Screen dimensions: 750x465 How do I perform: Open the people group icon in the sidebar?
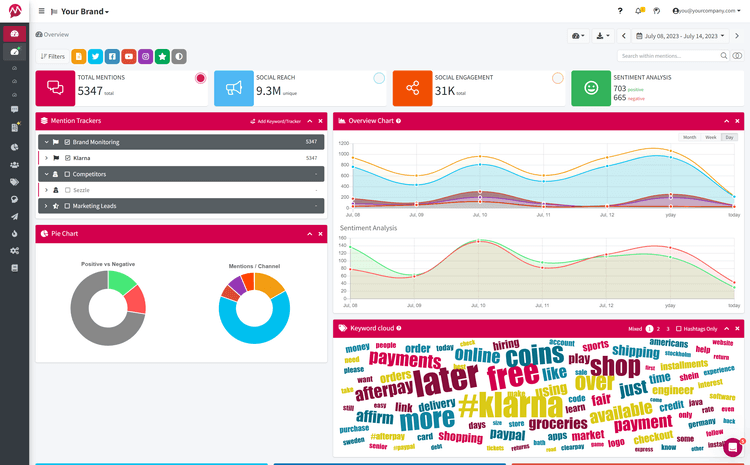click(14, 165)
